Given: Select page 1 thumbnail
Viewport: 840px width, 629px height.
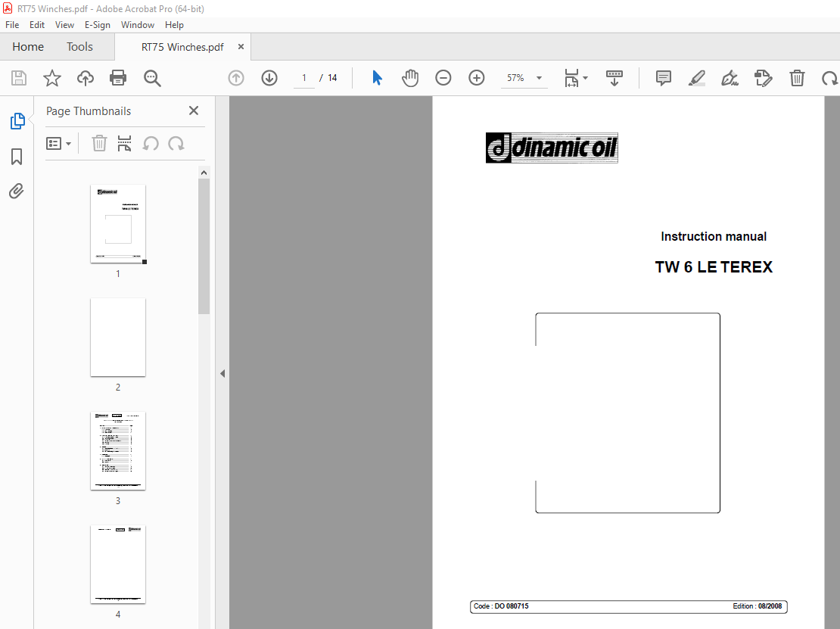Looking at the screenshot, I should 118,224.
